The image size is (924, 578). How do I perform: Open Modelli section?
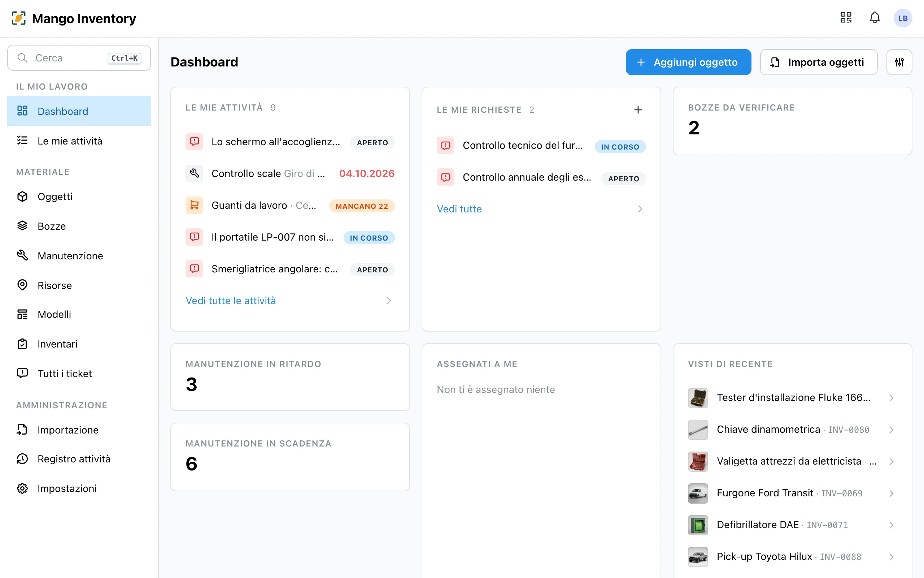79,314
